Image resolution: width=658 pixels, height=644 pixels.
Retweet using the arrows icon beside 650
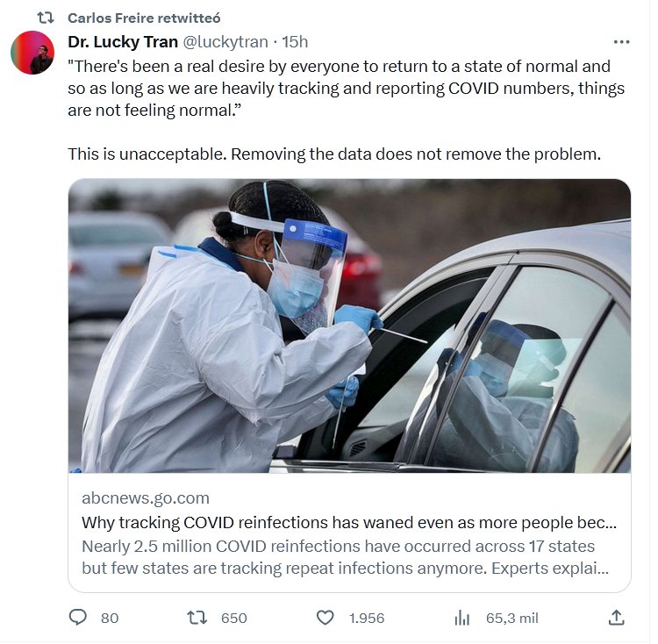pos(197,618)
